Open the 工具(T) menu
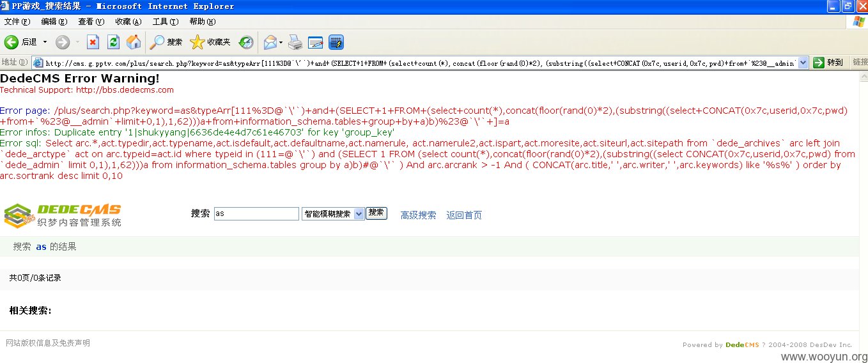Image resolution: width=868 pixels, height=363 pixels. coord(165,22)
